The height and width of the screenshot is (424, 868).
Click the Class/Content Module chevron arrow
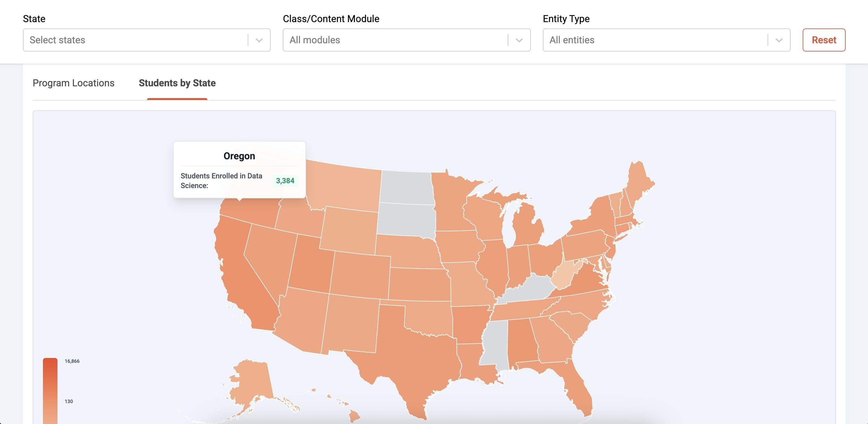pyautogui.click(x=519, y=40)
